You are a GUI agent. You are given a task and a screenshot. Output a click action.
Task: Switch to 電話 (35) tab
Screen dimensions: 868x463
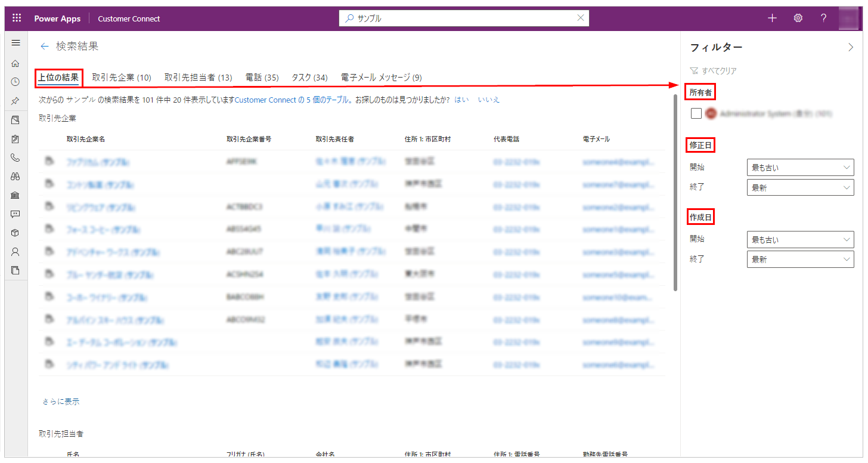[x=262, y=78]
